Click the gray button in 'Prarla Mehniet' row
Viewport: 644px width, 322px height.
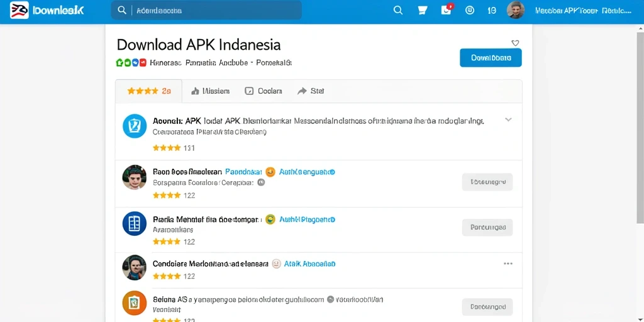pos(487,227)
